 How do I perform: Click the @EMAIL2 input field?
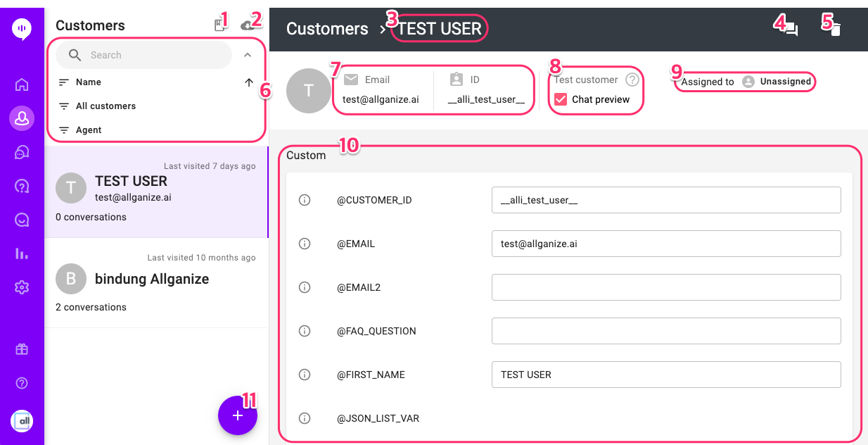[666, 287]
